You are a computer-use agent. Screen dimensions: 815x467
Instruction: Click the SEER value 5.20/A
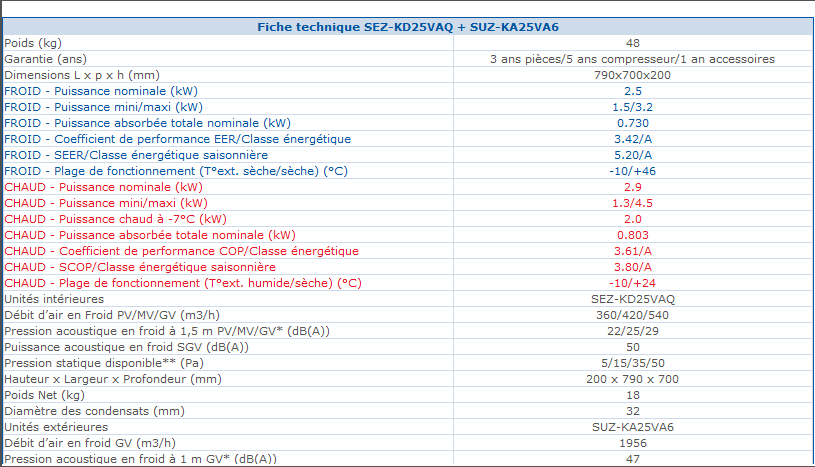click(x=633, y=155)
